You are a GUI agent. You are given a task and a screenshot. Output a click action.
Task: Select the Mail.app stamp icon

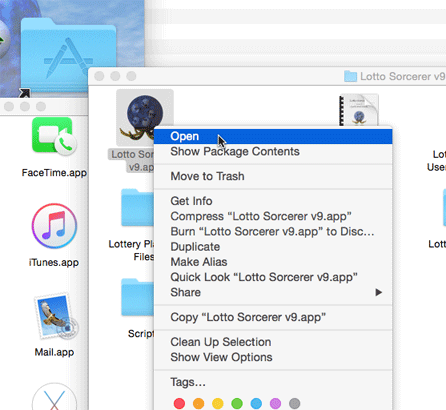click(x=55, y=316)
